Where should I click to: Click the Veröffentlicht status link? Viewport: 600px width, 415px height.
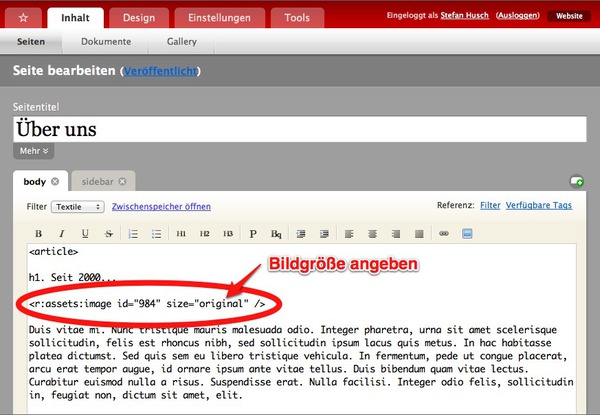(x=160, y=71)
